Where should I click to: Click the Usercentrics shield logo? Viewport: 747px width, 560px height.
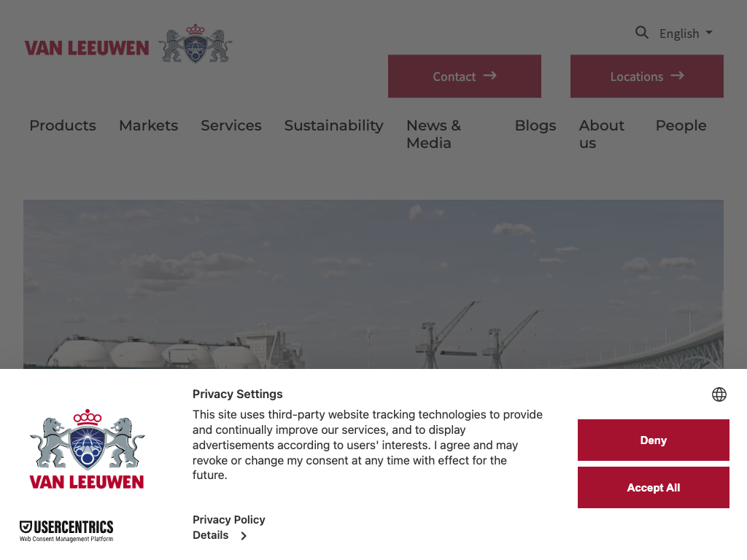pos(26,526)
